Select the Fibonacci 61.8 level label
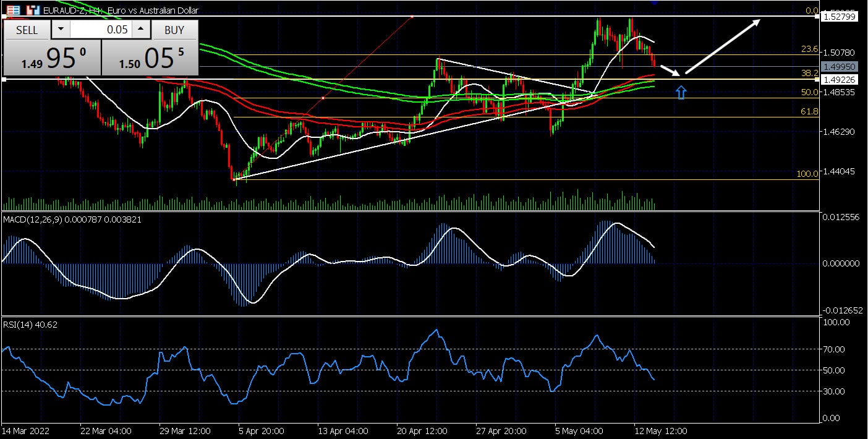This screenshot has width=868, height=439. point(810,111)
